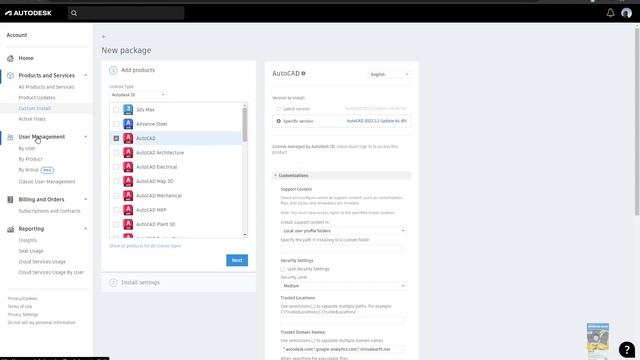Open the English language dropdown
Screen dimensions: 640x360
pos(389,74)
